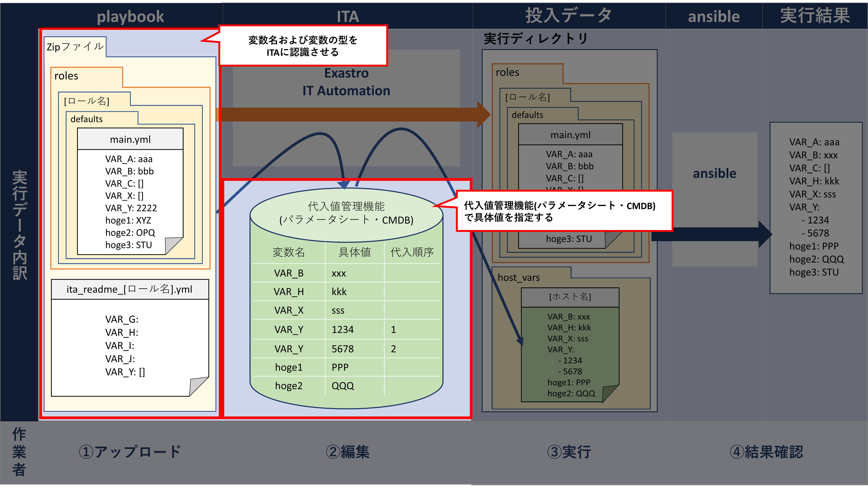This screenshot has width=868, height=488.
Task: Click the 'VAR_H' cell in the table
Action: pyautogui.click(x=289, y=292)
